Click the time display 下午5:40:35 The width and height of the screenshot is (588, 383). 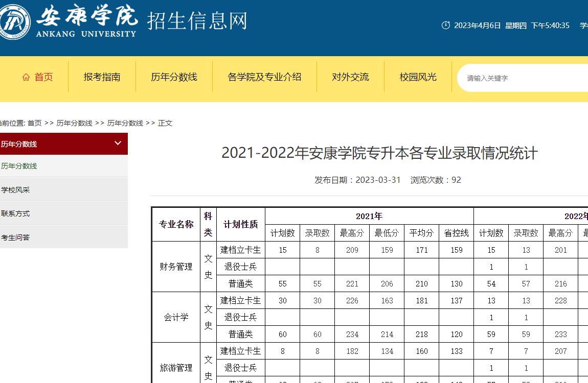(550, 26)
